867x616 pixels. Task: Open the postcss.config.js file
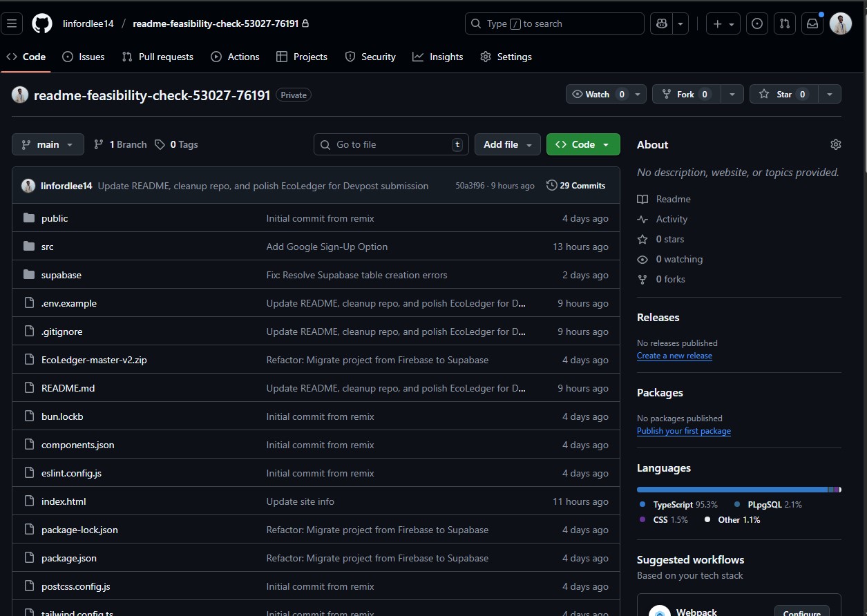pos(76,586)
